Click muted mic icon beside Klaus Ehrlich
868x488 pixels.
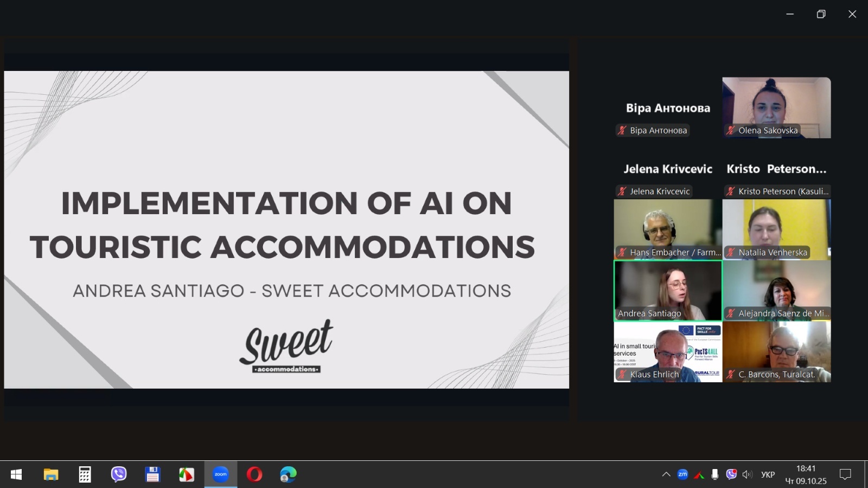[622, 374]
